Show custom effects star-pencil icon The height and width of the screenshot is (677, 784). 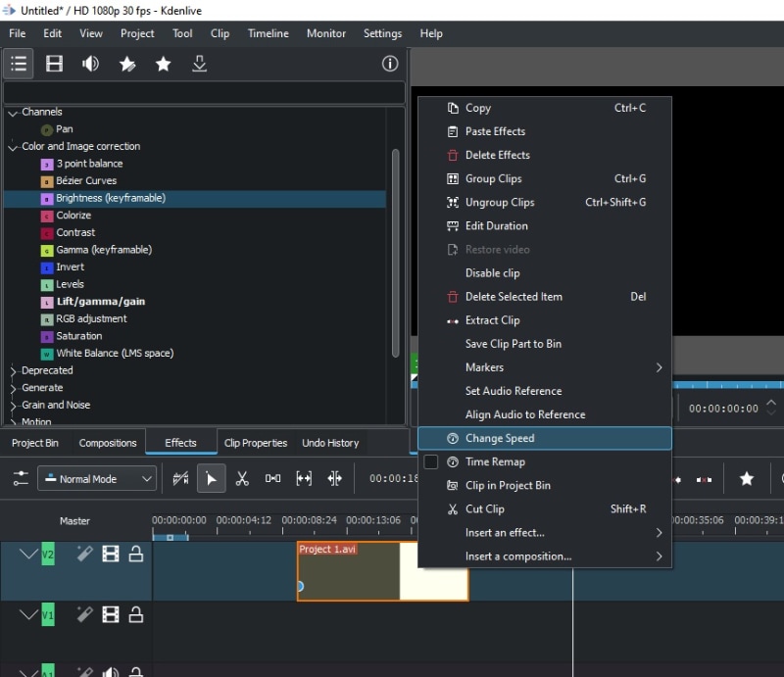pyautogui.click(x=127, y=64)
